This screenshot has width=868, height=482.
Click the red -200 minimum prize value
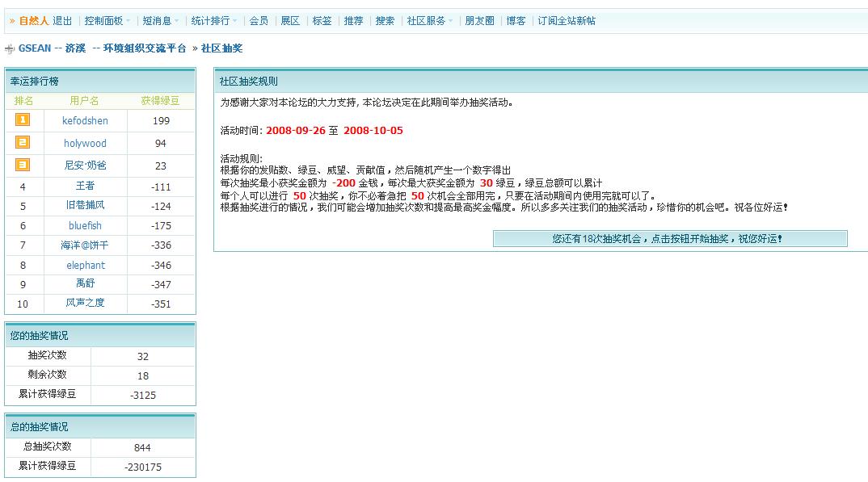[x=343, y=183]
